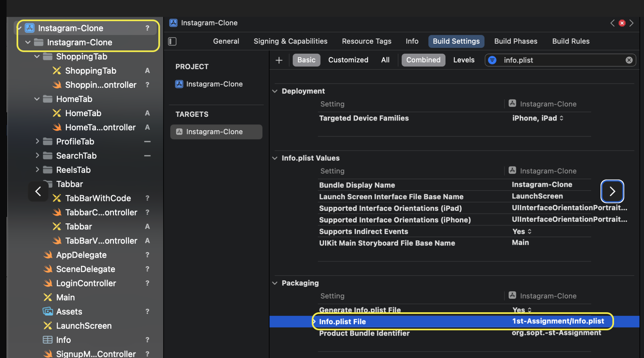Open SceneDelegate swift file

tap(85, 268)
